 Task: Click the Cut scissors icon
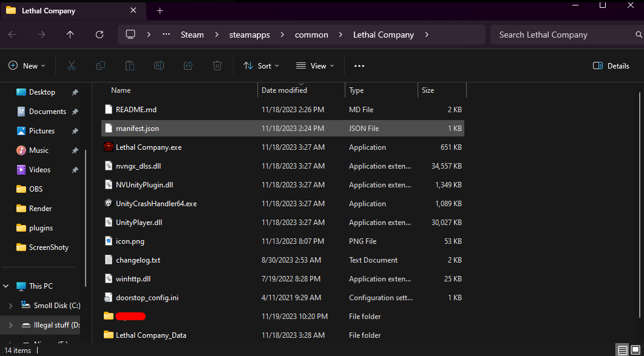coord(72,65)
